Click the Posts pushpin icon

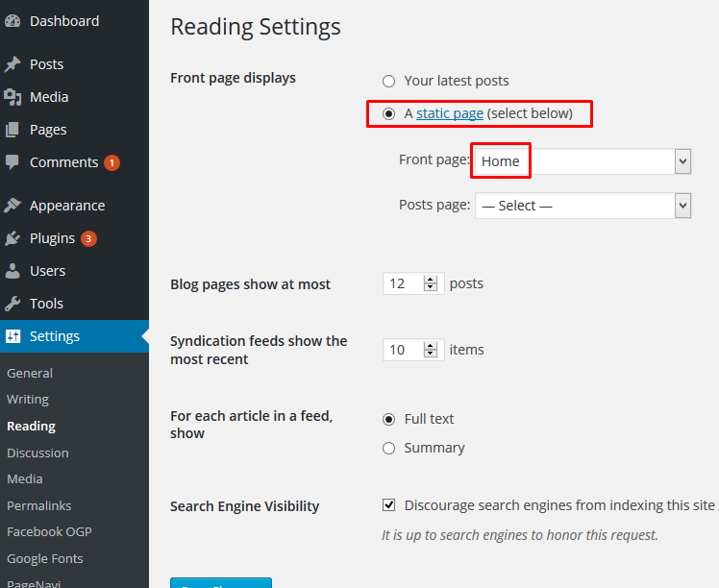pos(12,64)
